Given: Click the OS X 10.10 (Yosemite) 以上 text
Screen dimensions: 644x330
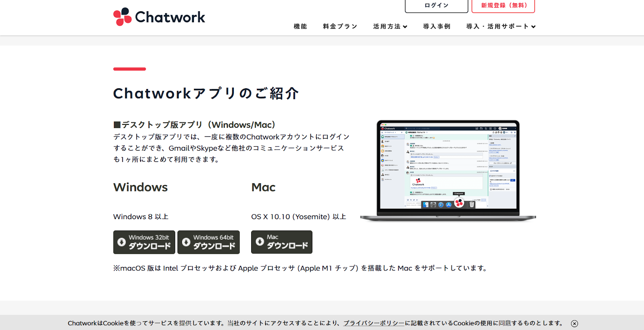Looking at the screenshot, I should (299, 217).
